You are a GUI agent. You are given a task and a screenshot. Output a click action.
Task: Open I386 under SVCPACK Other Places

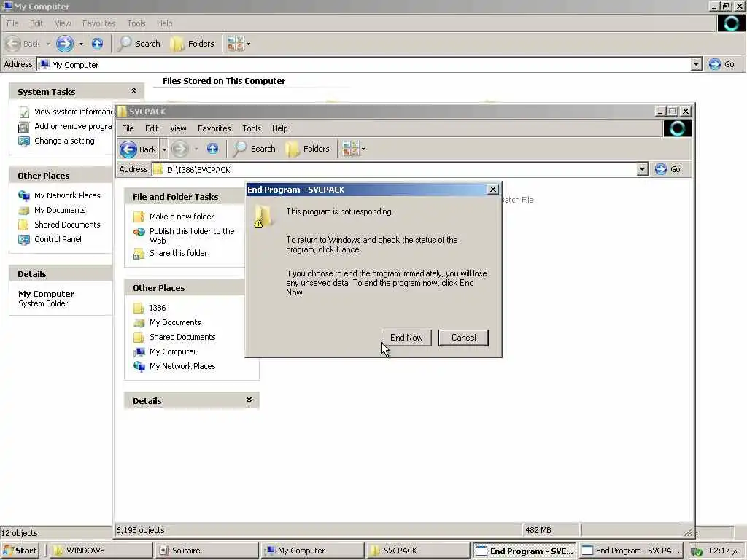158,308
